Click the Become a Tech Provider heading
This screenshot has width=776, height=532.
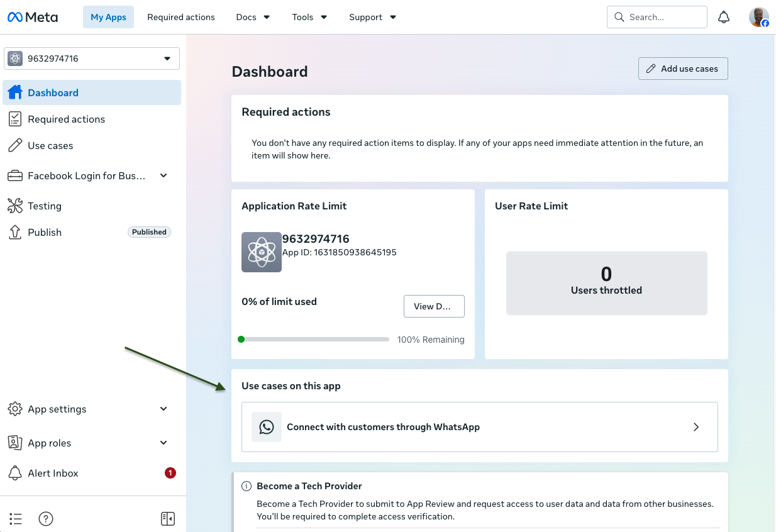click(x=309, y=486)
